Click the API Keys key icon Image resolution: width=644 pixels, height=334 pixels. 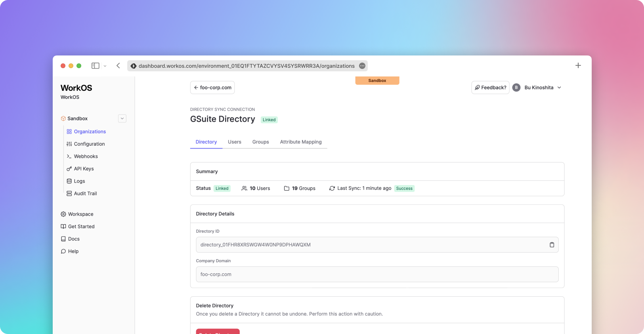69,169
